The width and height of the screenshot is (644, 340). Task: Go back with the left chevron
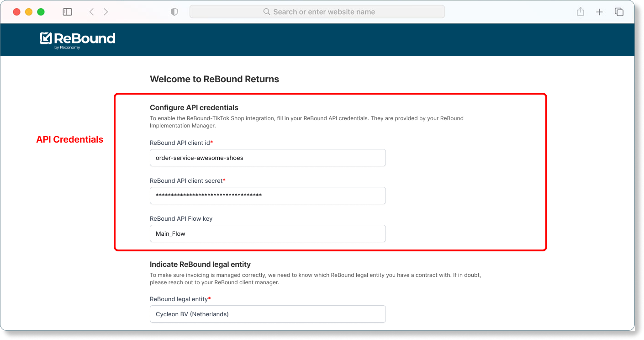click(x=91, y=12)
